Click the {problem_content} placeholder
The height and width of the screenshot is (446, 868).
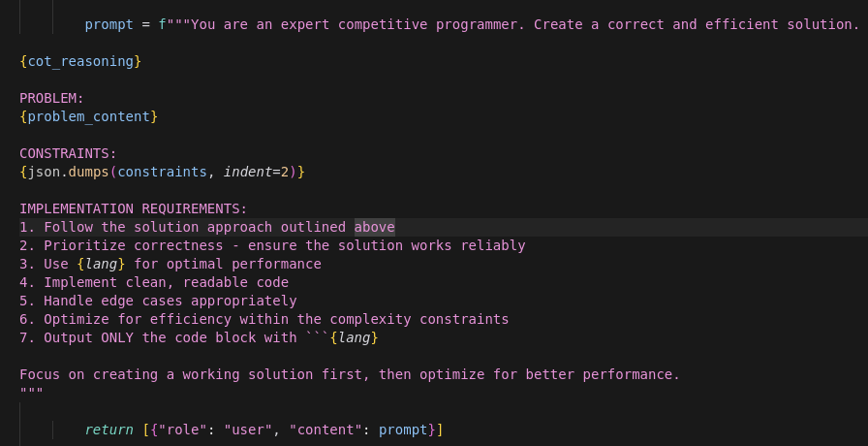click(88, 116)
